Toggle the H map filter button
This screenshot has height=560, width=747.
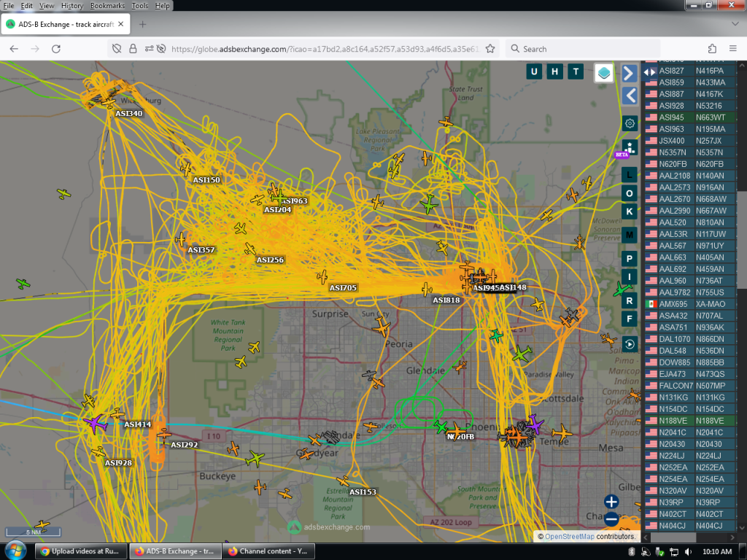(x=554, y=72)
